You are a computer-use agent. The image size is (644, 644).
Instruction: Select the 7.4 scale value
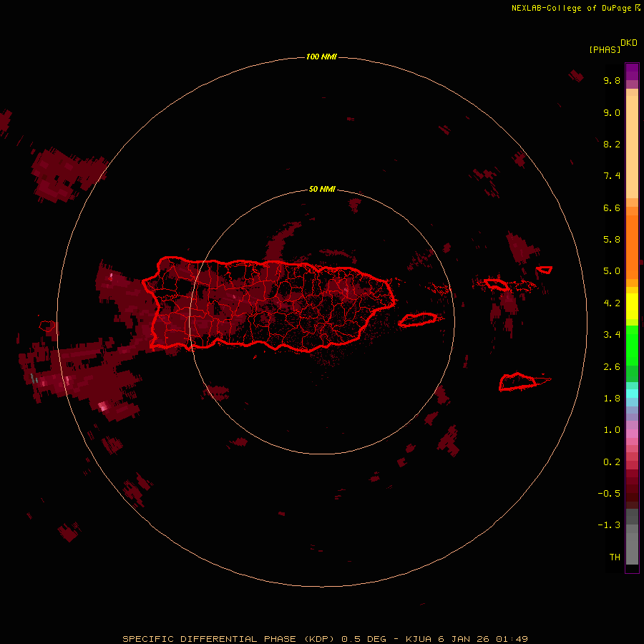pyautogui.click(x=612, y=176)
